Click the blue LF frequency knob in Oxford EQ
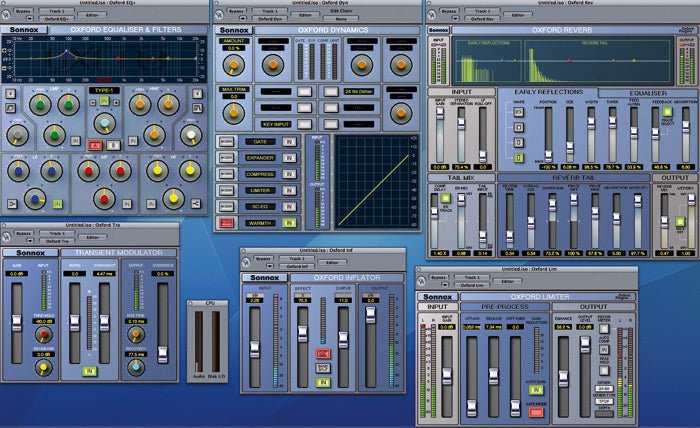 [x=19, y=171]
